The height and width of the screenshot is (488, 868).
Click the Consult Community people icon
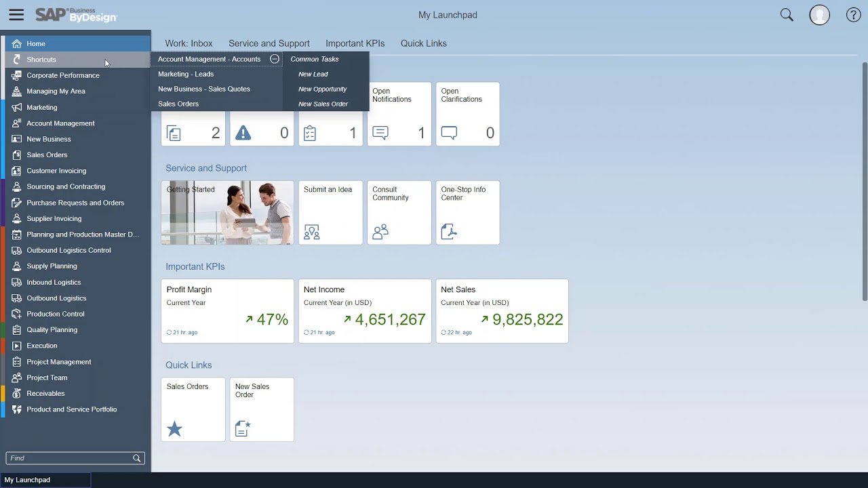(x=380, y=231)
